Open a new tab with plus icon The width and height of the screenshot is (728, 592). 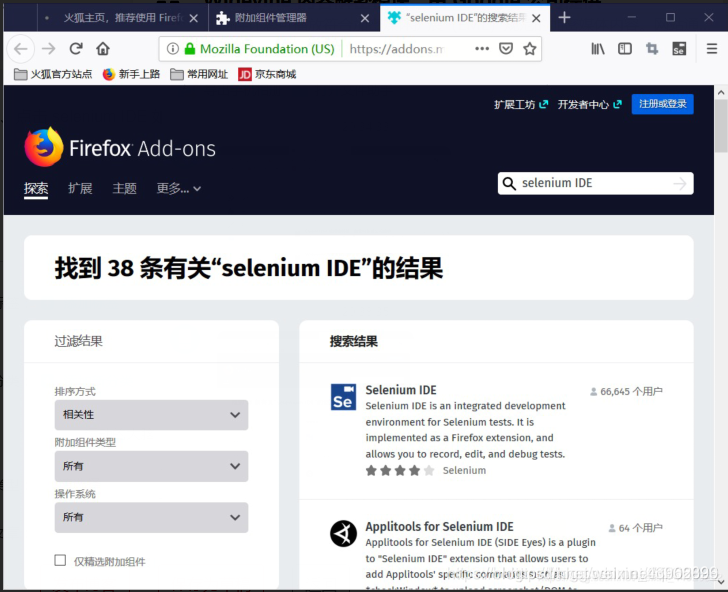tap(564, 18)
